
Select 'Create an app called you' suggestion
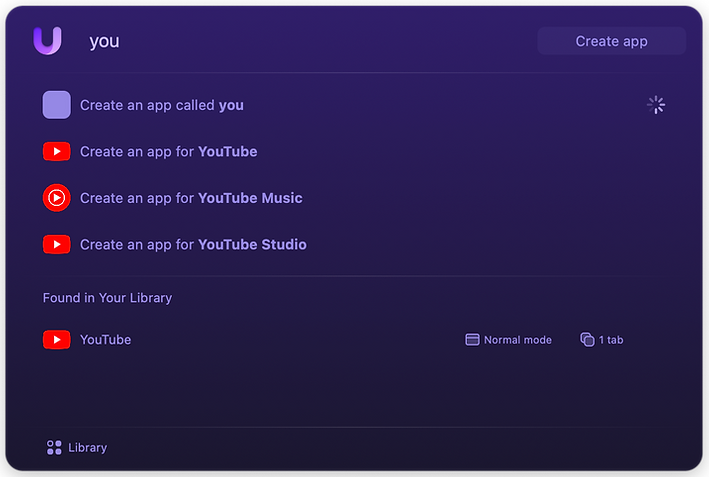point(354,105)
